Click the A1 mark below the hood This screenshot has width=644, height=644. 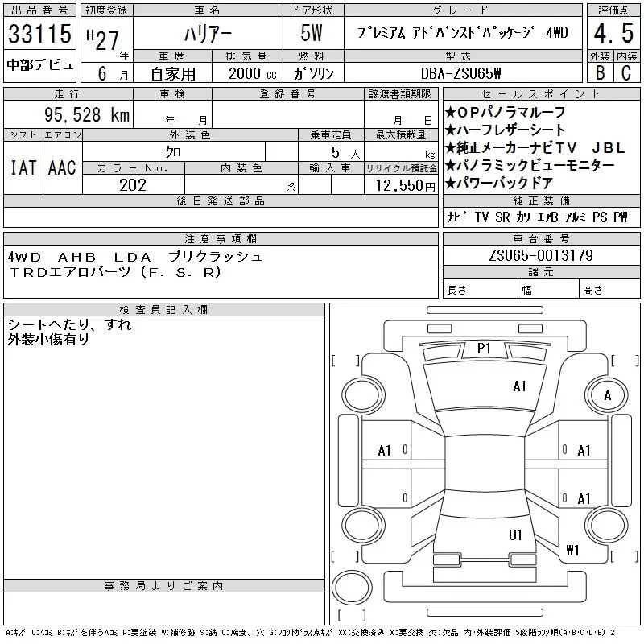point(519,386)
